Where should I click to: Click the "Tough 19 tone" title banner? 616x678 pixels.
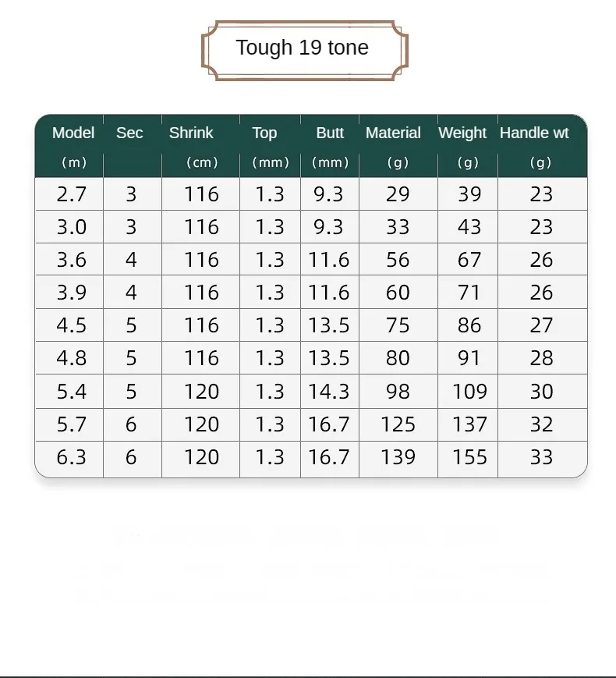pyautogui.click(x=303, y=48)
